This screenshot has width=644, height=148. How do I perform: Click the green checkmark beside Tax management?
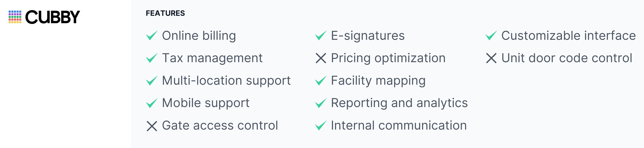(x=152, y=58)
